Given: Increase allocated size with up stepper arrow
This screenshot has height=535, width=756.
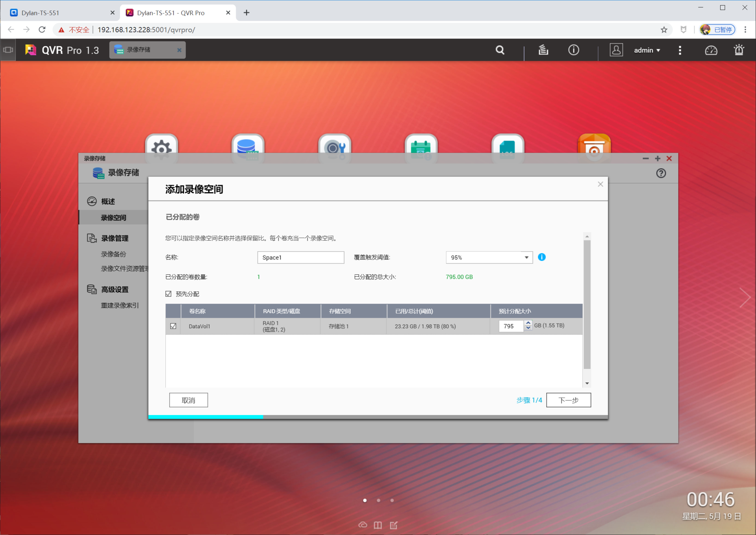Looking at the screenshot, I should (528, 323).
